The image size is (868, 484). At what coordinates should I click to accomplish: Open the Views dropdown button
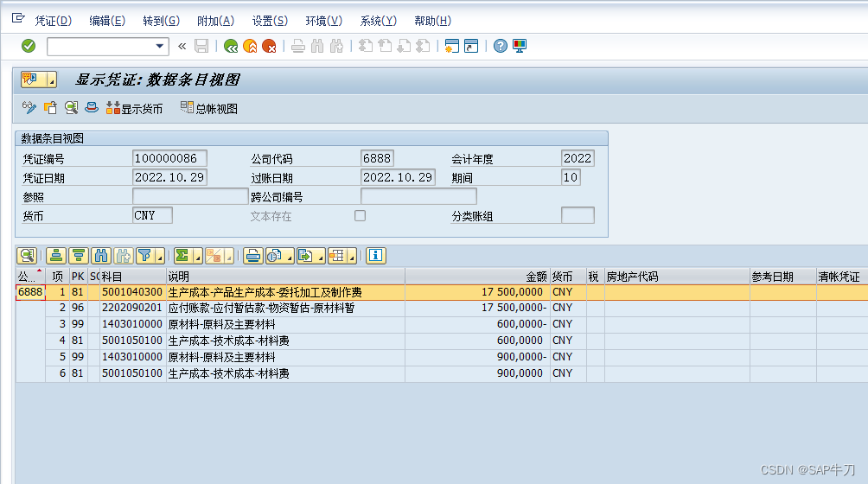(279, 256)
